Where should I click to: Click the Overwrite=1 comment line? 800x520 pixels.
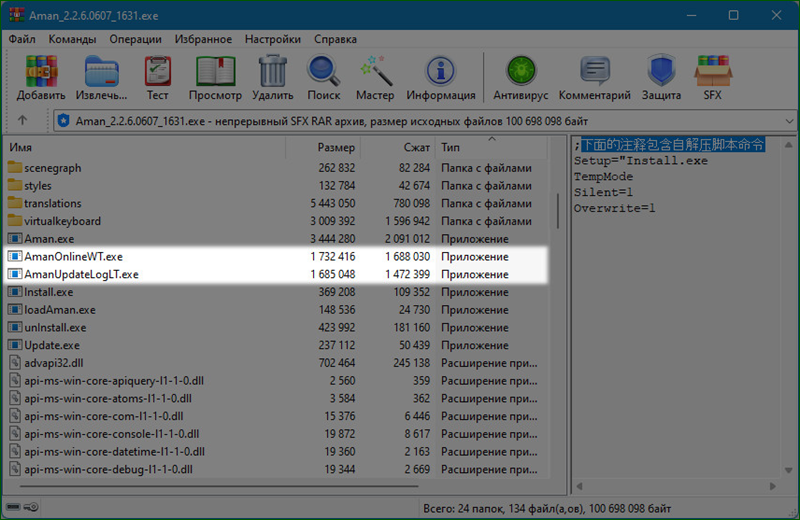(614, 208)
